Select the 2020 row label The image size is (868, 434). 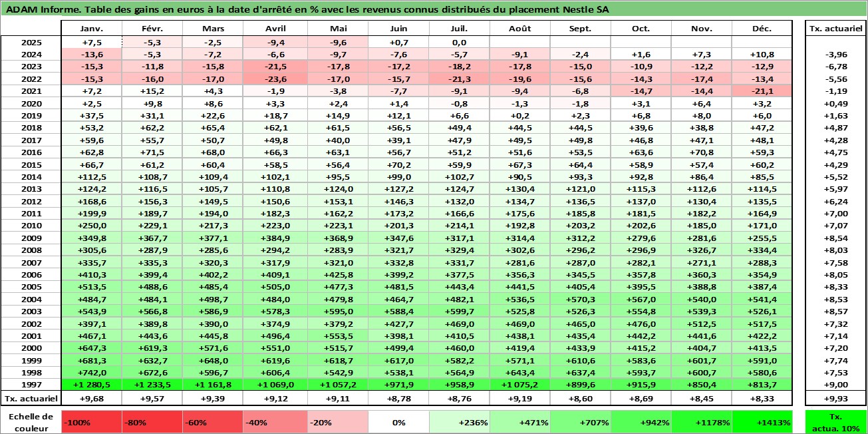tap(31, 103)
